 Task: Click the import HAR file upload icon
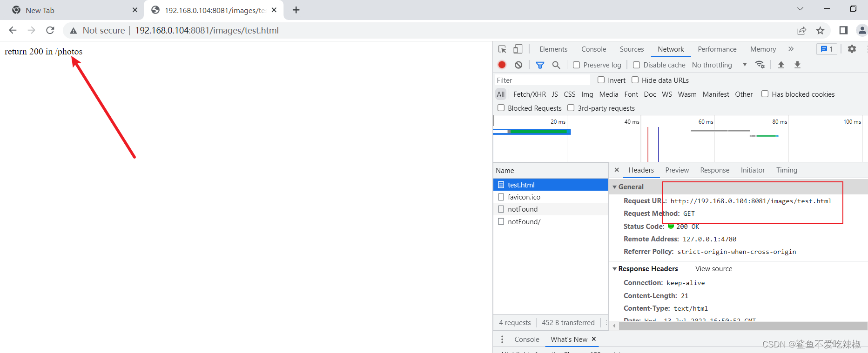781,65
